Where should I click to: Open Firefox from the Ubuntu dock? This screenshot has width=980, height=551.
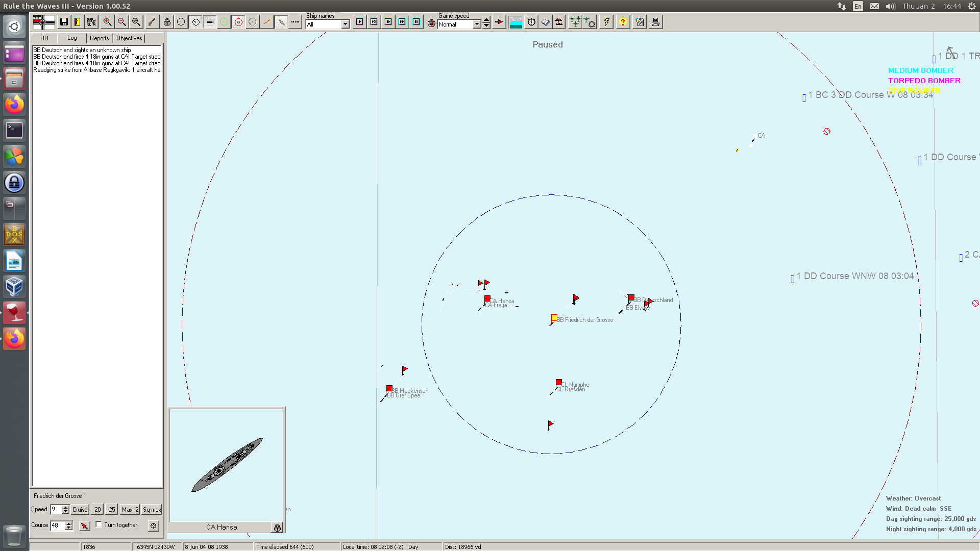point(14,104)
